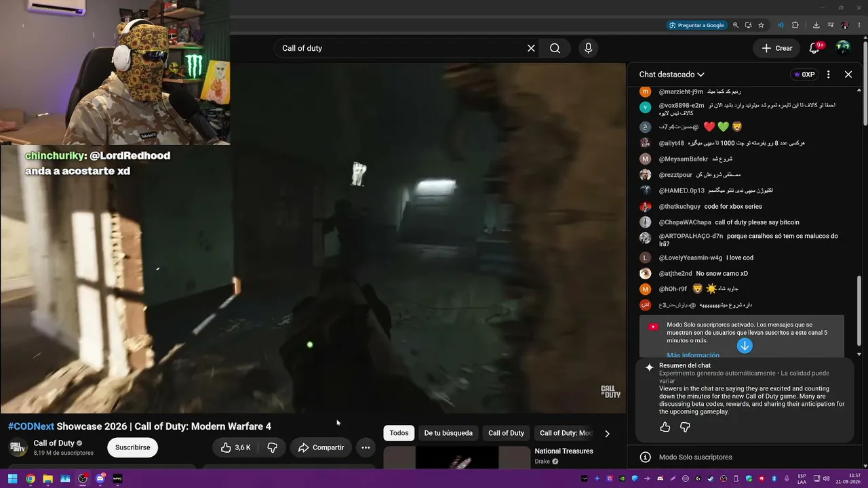868x488 pixels.
Task: Select the Call of Duty filter chip
Action: pos(506,433)
